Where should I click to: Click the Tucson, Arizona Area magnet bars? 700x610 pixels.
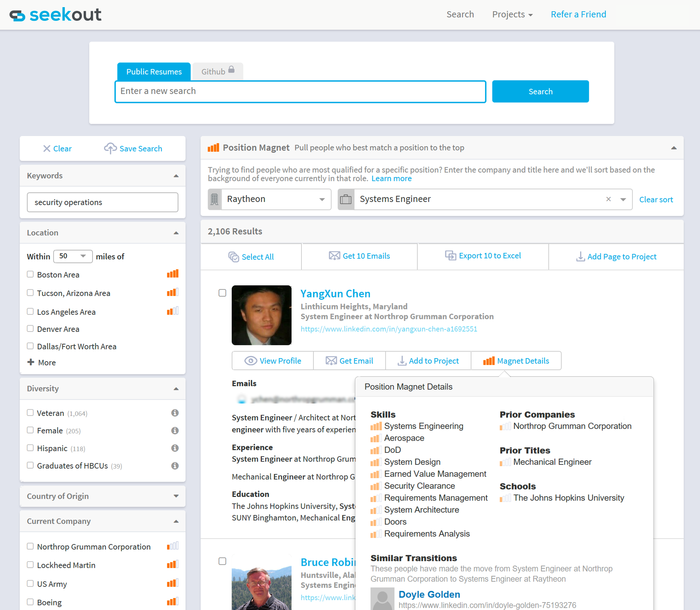[x=173, y=293]
